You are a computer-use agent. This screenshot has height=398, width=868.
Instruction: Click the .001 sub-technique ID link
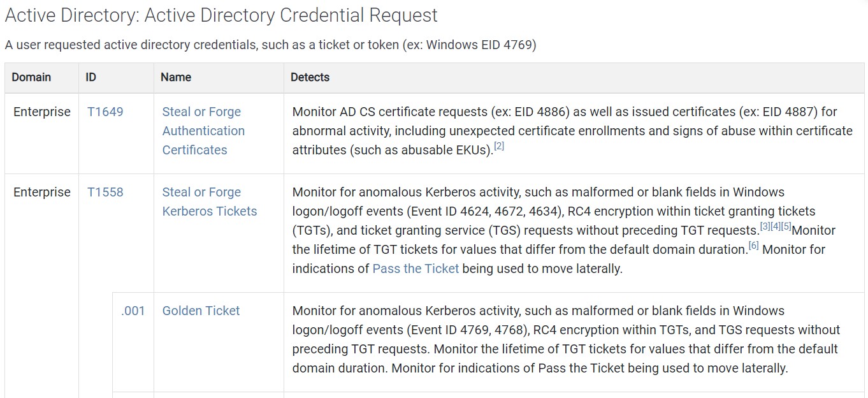coord(133,311)
